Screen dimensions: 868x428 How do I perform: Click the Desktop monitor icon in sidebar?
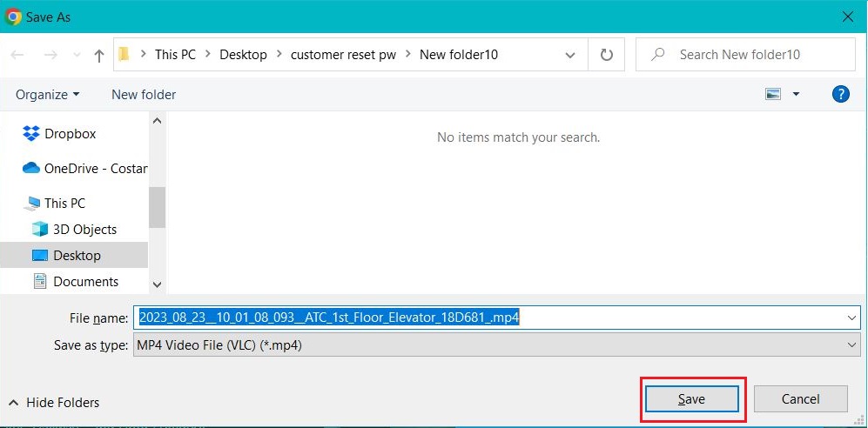click(40, 256)
